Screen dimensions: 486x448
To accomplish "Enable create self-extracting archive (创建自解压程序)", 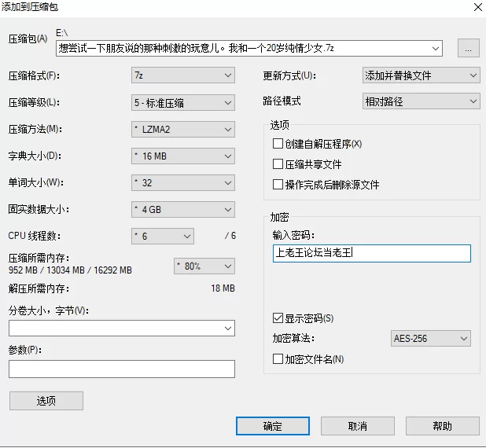I will pos(278,144).
